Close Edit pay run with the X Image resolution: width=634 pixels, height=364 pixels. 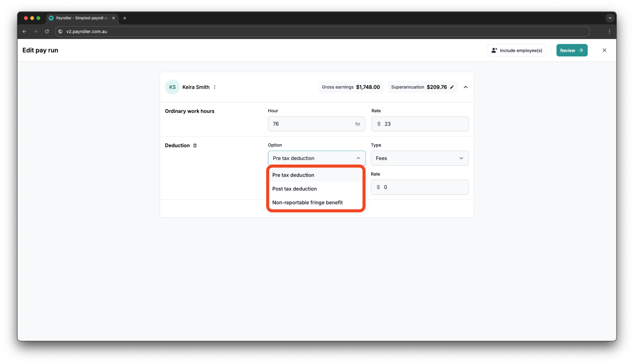tap(604, 50)
